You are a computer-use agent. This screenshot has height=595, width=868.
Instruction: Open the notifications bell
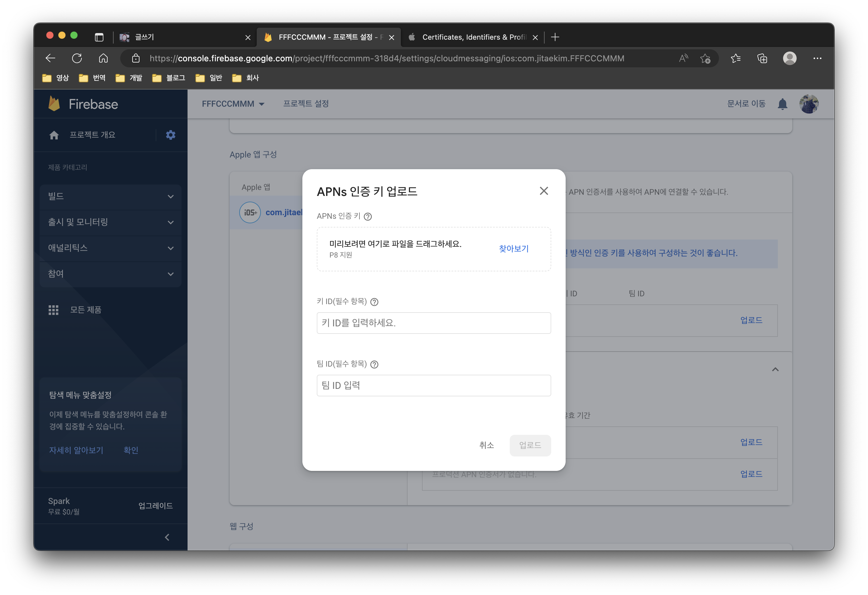[782, 104]
